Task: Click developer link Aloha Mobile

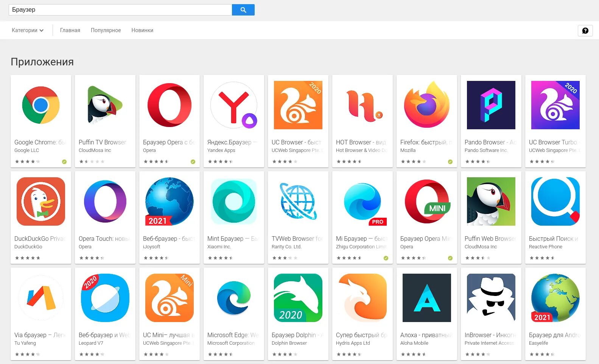Action: coord(414,343)
